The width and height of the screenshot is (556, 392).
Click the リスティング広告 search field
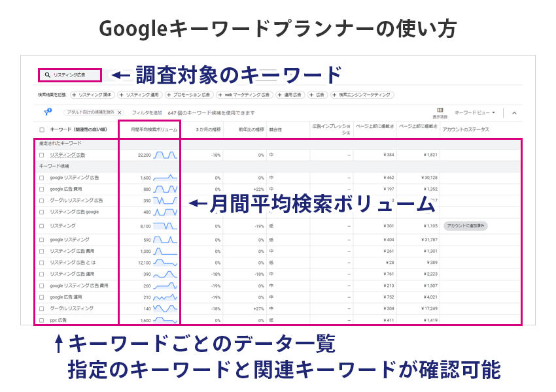[x=70, y=75]
